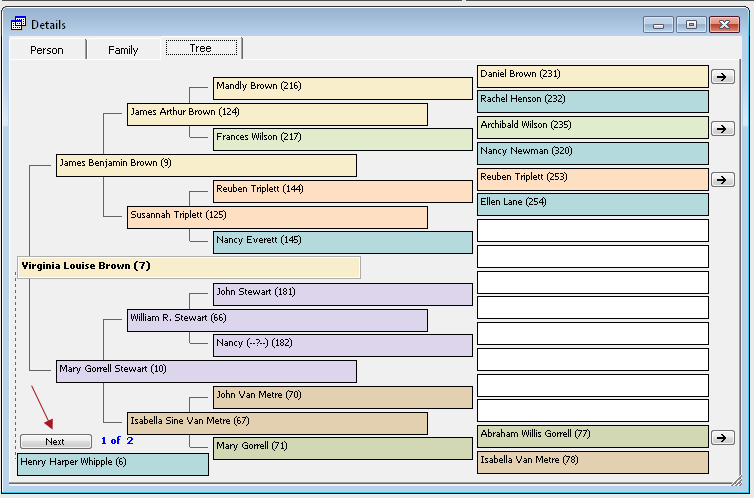Expand ancestors arrow beside Abraham Willis Gorrell
The image size is (754, 498).
(x=722, y=437)
